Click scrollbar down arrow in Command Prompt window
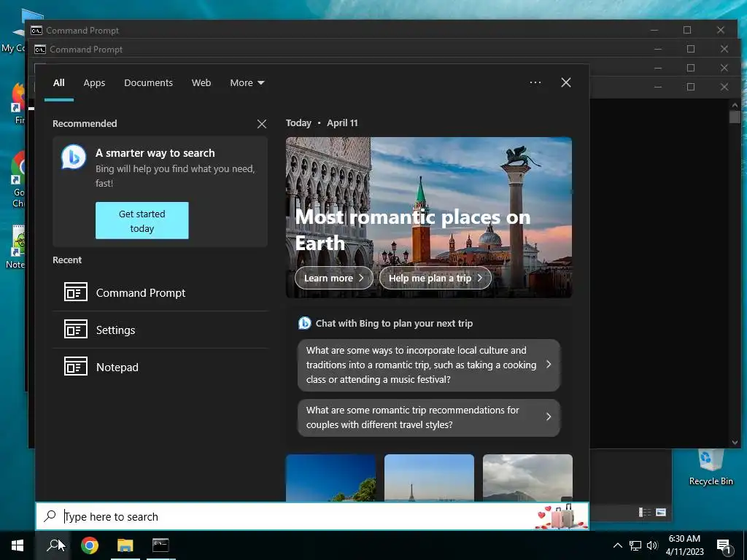 coord(735,443)
